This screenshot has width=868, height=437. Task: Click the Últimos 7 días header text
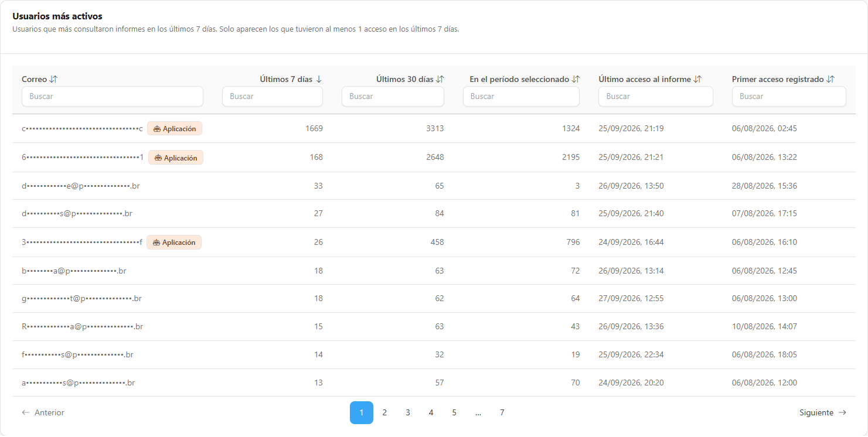click(x=286, y=79)
